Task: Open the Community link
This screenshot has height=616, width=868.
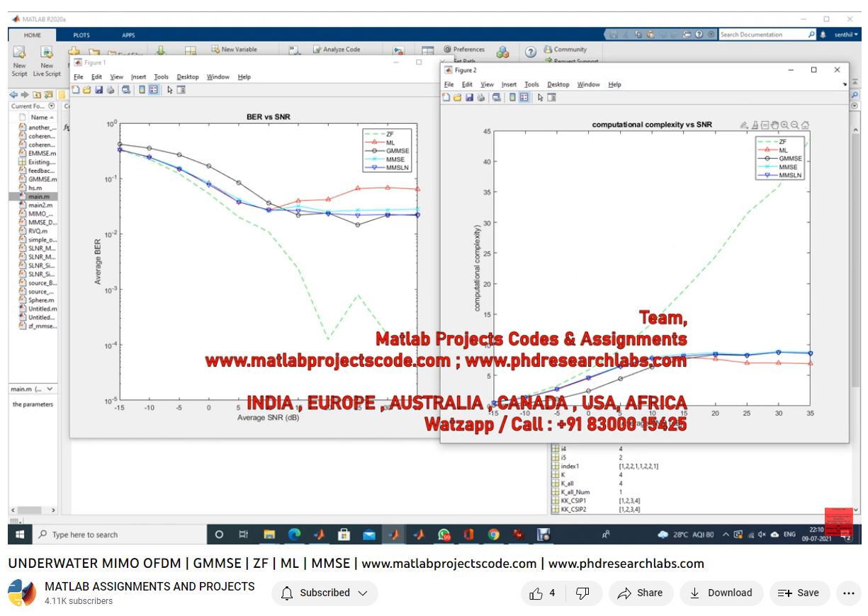Action: tap(565, 50)
